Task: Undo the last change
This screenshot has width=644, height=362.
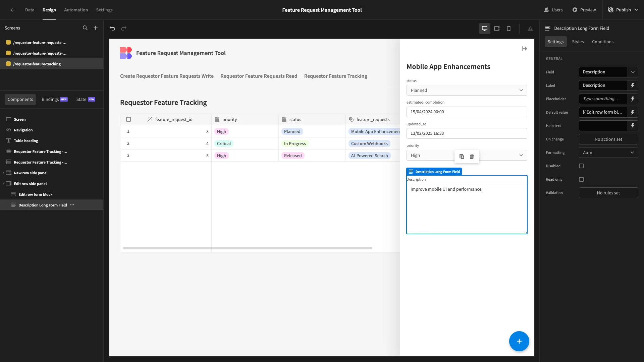Action: [x=112, y=28]
